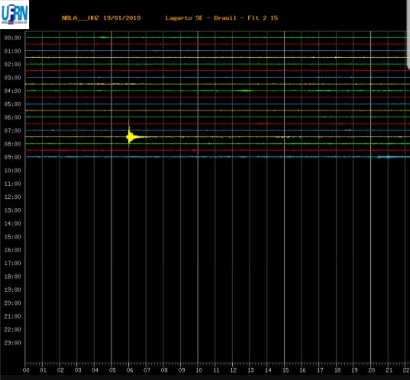410x380 pixels.
Task: Click minute label 12 on bottom axis
Action: (233, 370)
